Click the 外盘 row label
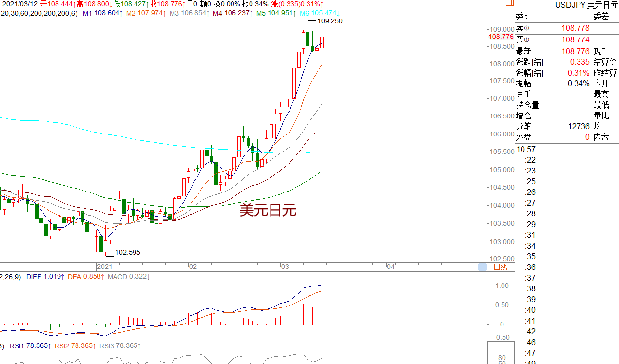619x364 pixels. tap(523, 137)
